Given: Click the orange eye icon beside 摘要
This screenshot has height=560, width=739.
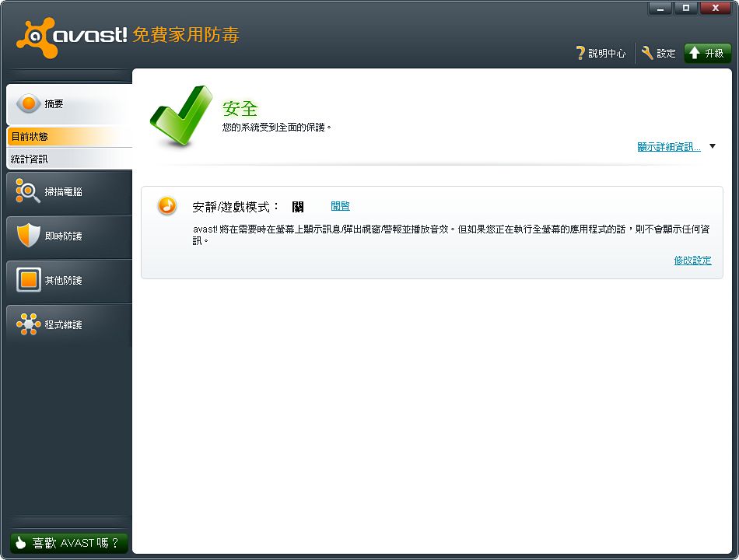Looking at the screenshot, I should [28, 103].
